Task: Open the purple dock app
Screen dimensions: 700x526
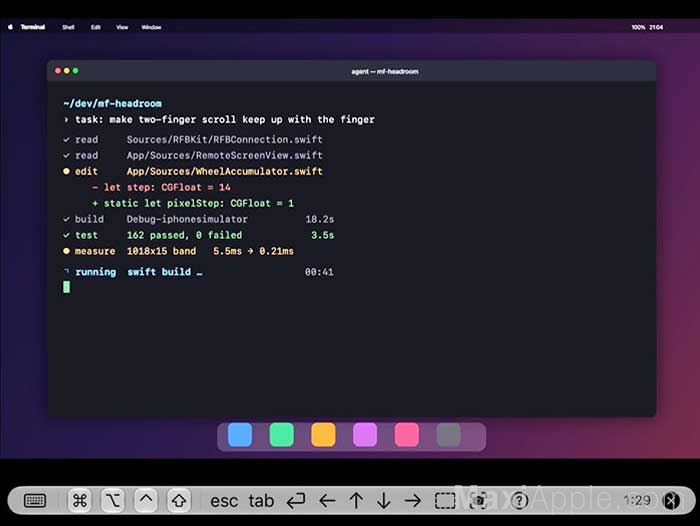Action: point(365,434)
